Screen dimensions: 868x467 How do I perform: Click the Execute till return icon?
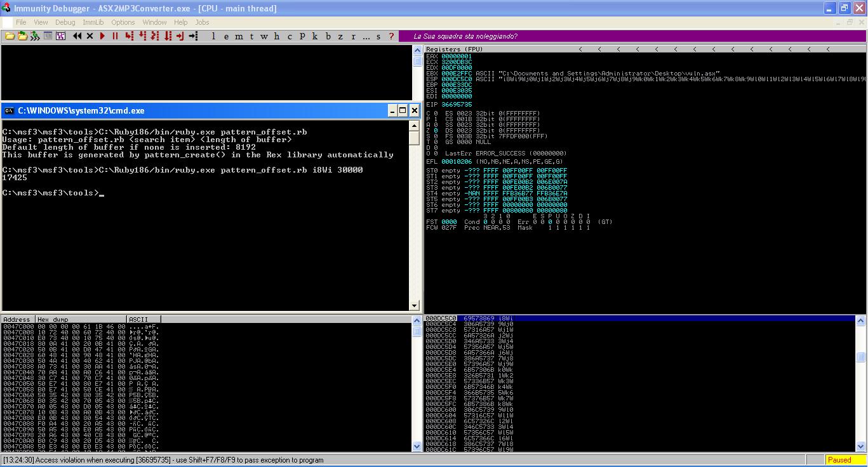(180, 36)
